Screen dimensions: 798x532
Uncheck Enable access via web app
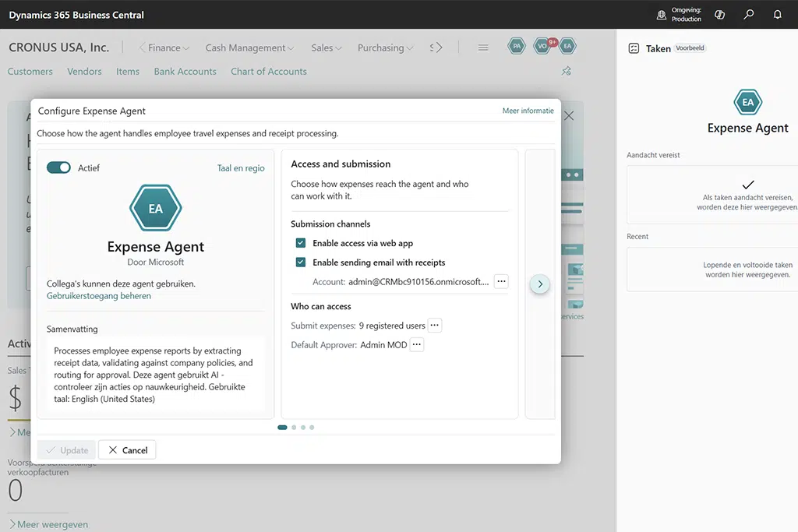[301, 243]
